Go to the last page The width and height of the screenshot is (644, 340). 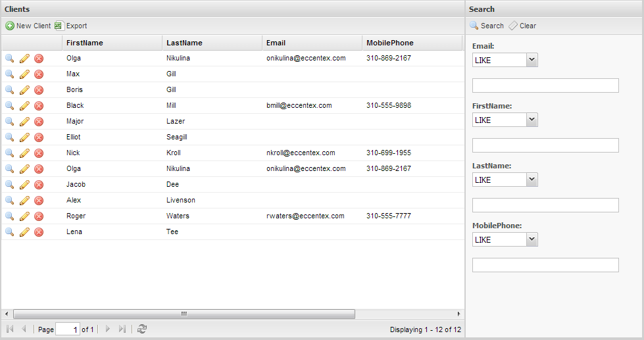click(122, 329)
